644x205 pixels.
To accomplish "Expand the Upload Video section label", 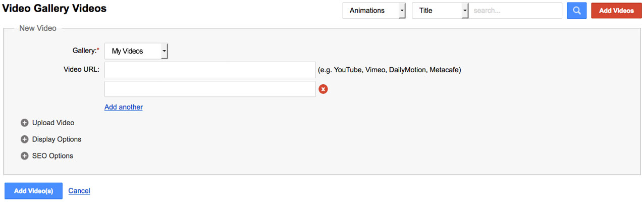I will tap(53, 123).
